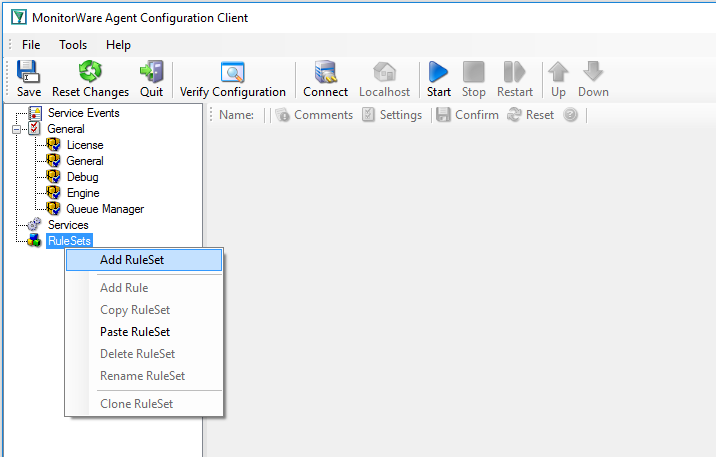Screen dimensions: 716x457
Task: Choose Delete RuleSet in context menu
Action: pyautogui.click(x=144, y=354)
